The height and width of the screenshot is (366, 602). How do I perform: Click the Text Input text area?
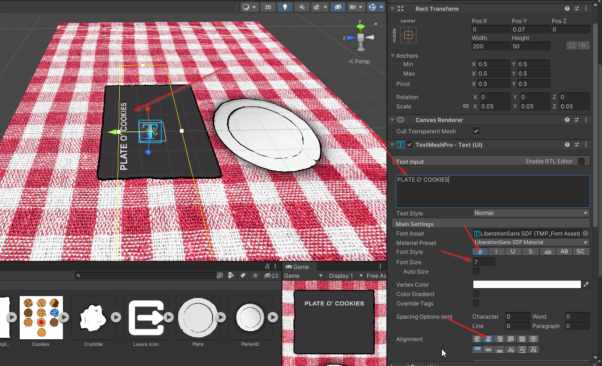click(x=493, y=191)
